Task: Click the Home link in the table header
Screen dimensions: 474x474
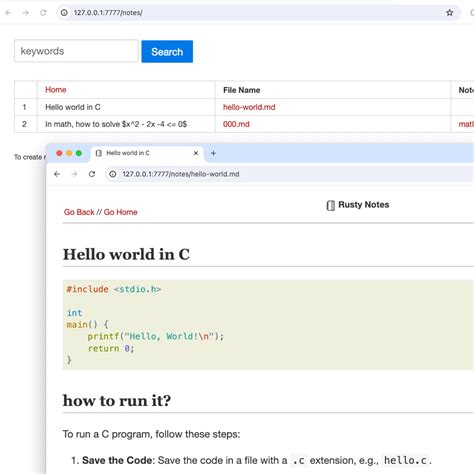Action: [56, 90]
